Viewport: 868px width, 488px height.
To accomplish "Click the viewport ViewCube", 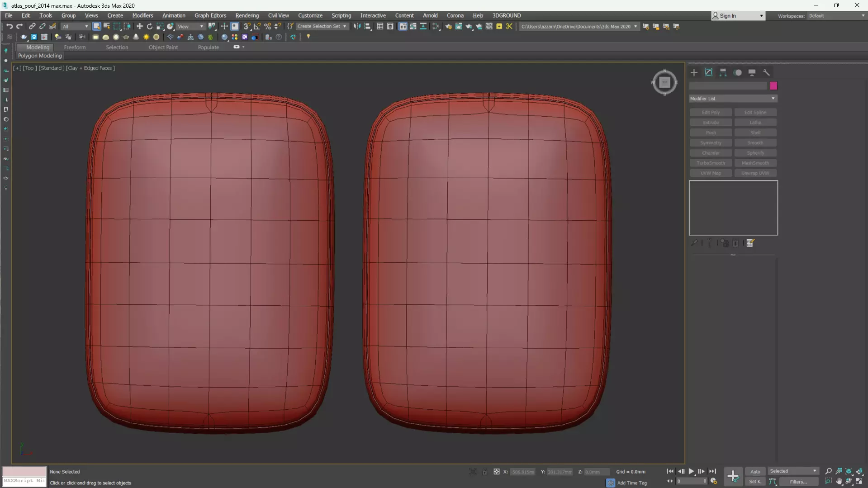I will pos(664,82).
